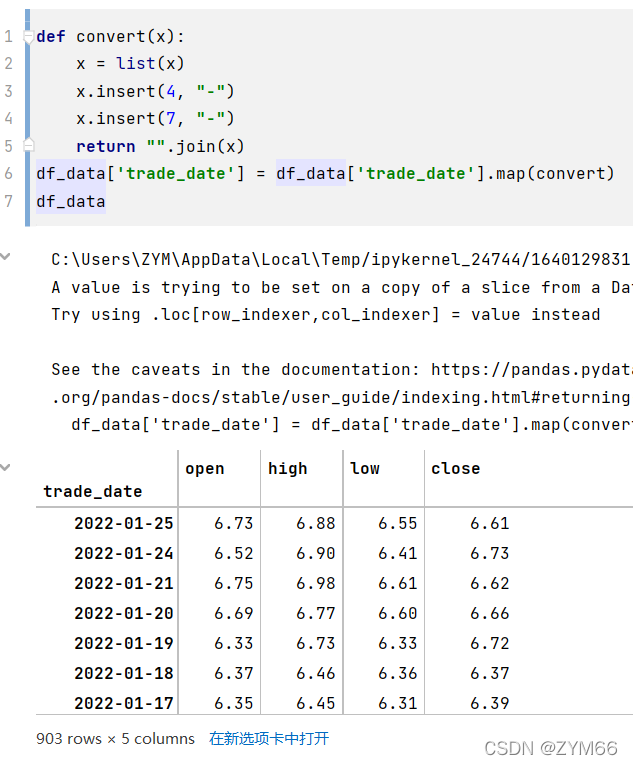Click the high column header

pyautogui.click(x=287, y=468)
